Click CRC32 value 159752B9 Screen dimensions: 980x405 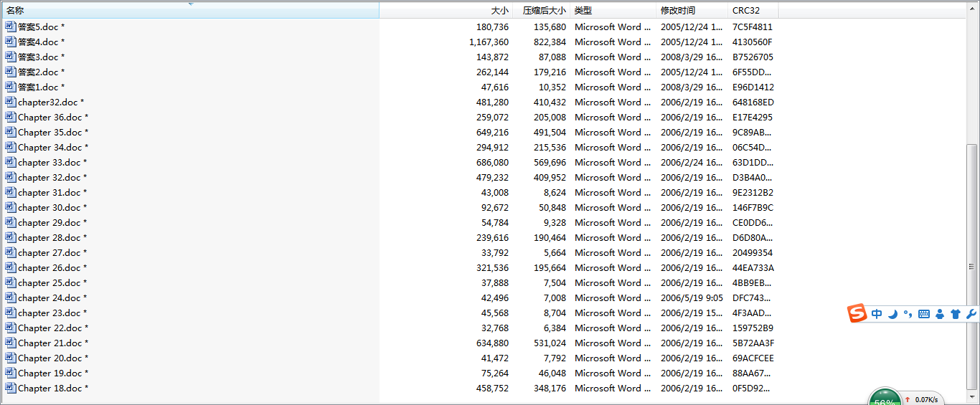pos(753,328)
